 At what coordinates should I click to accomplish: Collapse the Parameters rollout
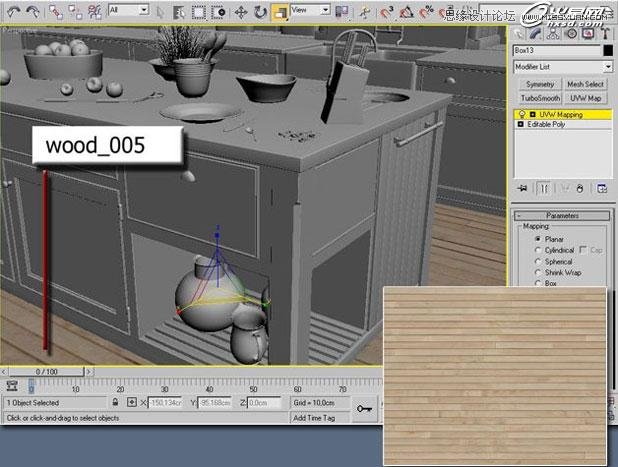pyautogui.click(x=562, y=216)
